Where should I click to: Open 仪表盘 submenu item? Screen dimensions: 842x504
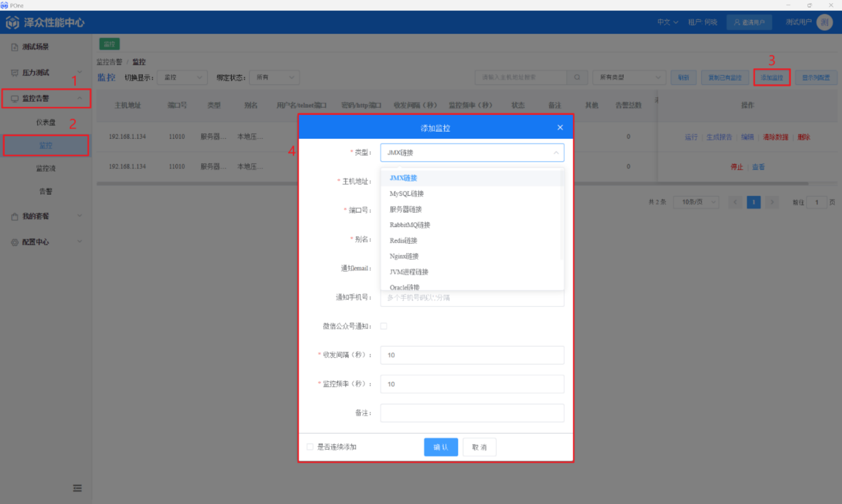46,122
